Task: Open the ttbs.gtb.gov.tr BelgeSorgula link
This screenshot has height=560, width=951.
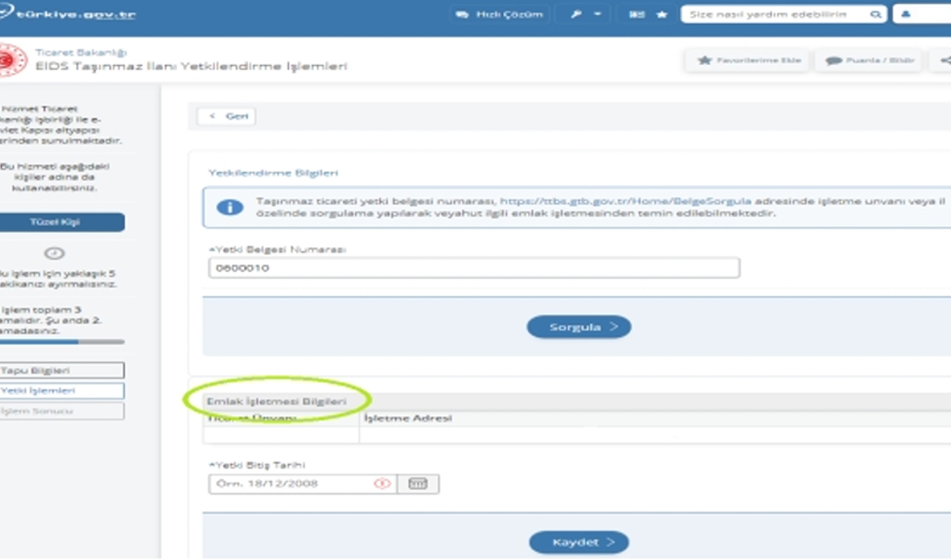Action: click(626, 201)
